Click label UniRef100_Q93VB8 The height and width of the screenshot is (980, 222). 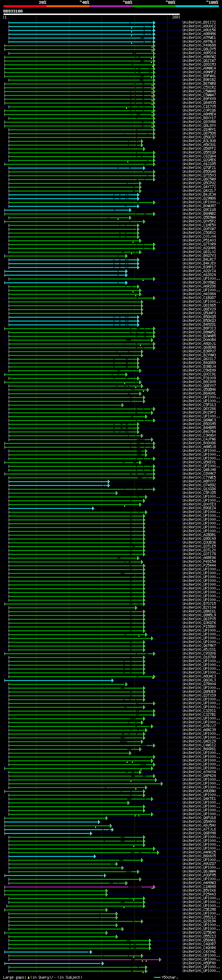(x=199, y=122)
